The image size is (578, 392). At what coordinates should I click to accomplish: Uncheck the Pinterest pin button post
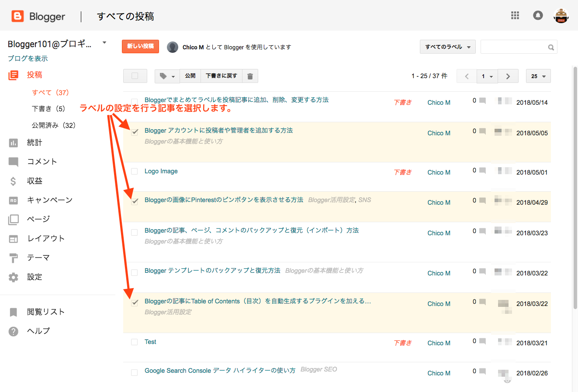(135, 202)
